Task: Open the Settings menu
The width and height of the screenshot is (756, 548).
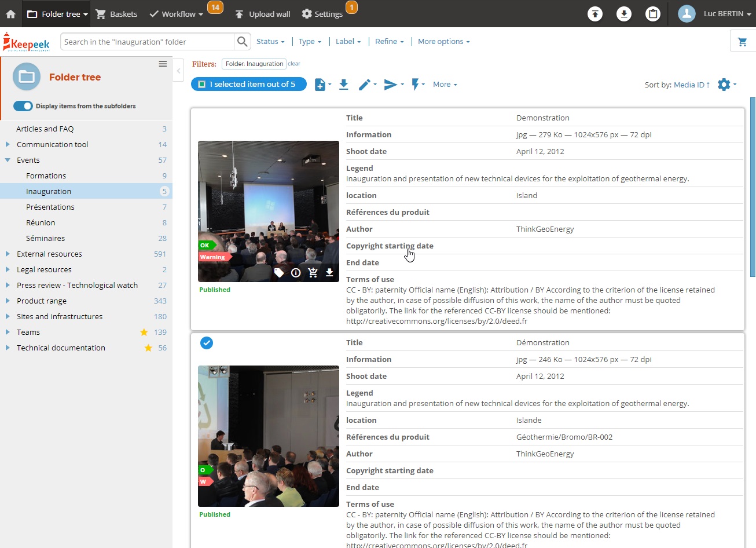Action: pos(322,14)
